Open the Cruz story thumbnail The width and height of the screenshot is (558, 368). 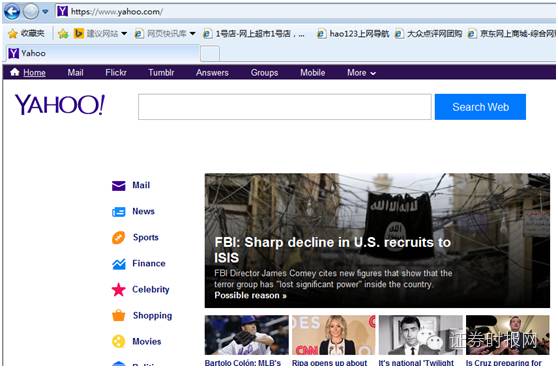tap(508, 335)
